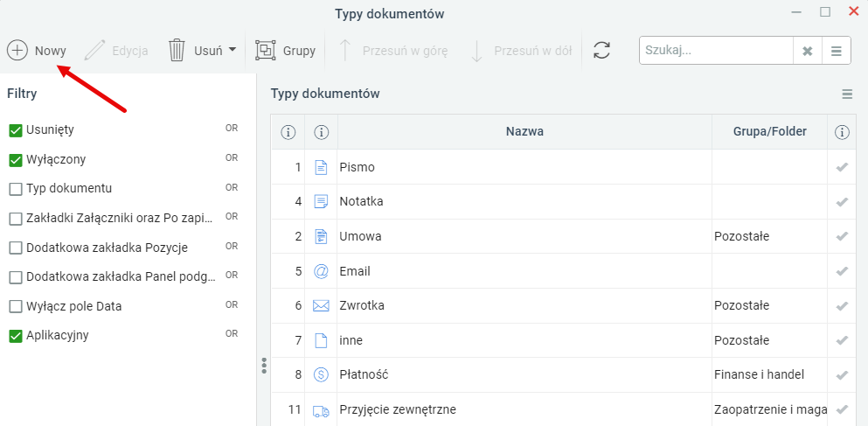The image size is (868, 426).
Task: Click the Usuń trash bin icon
Action: 177,51
